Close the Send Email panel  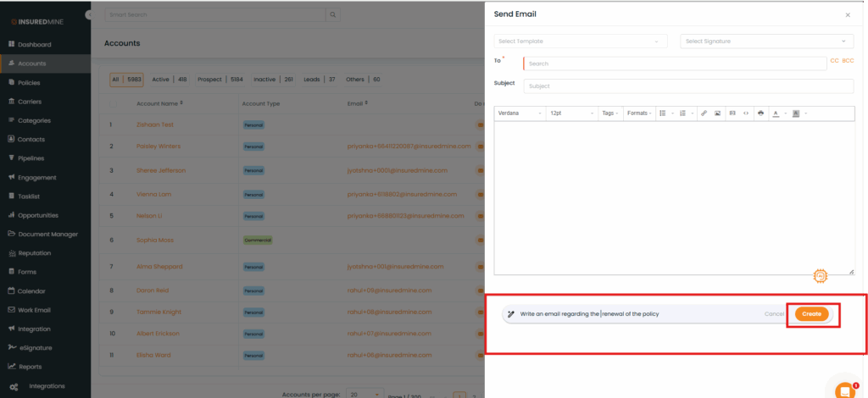pos(848,15)
